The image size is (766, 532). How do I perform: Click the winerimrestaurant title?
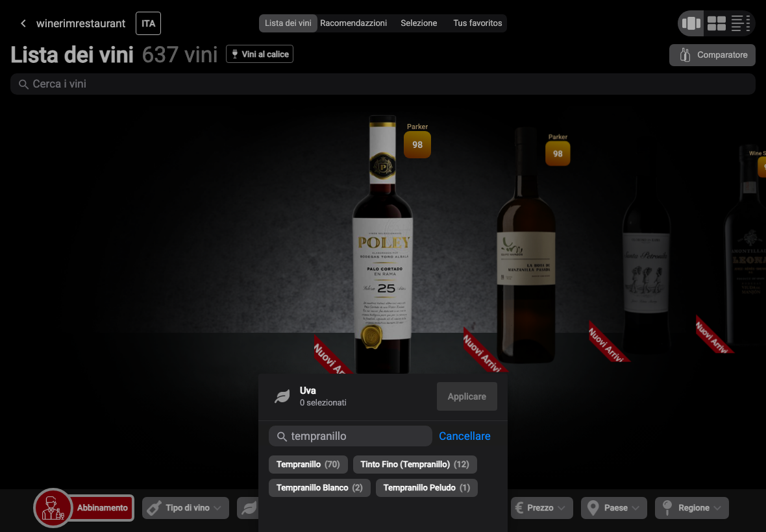click(80, 23)
